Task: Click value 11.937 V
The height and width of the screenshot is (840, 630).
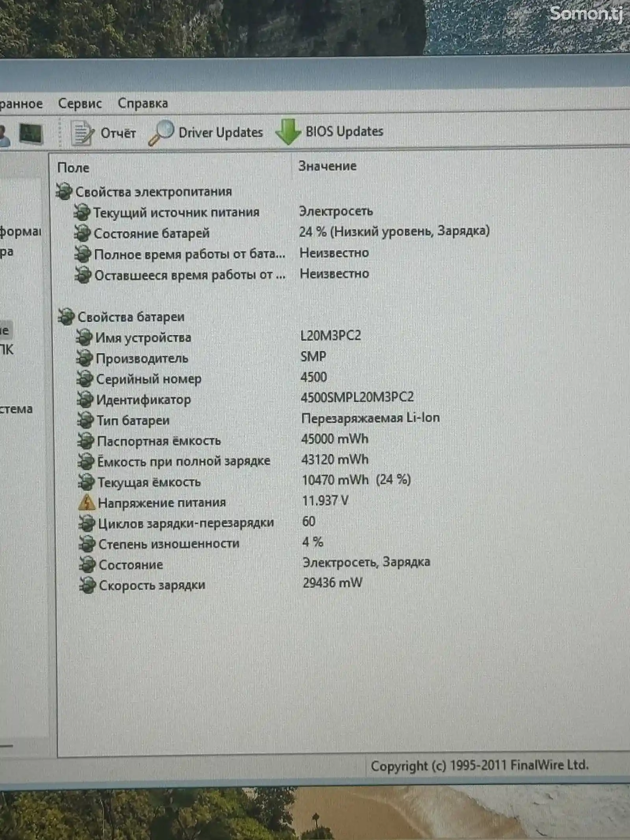Action: 325,501
